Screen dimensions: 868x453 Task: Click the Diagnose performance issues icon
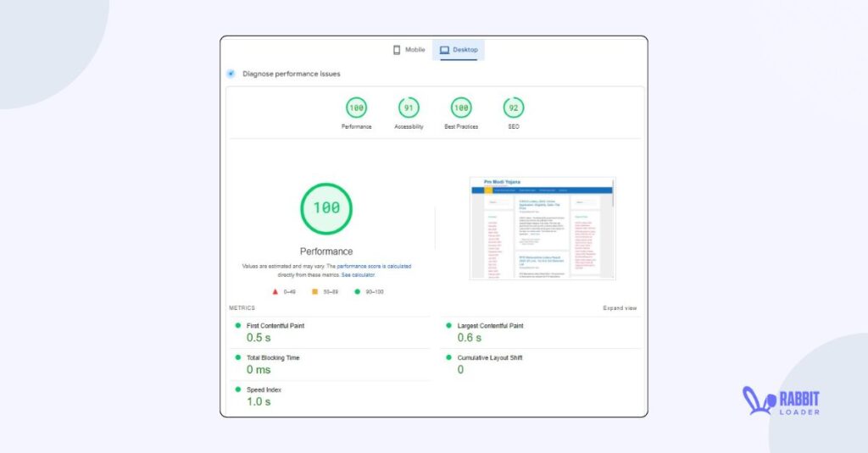231,74
